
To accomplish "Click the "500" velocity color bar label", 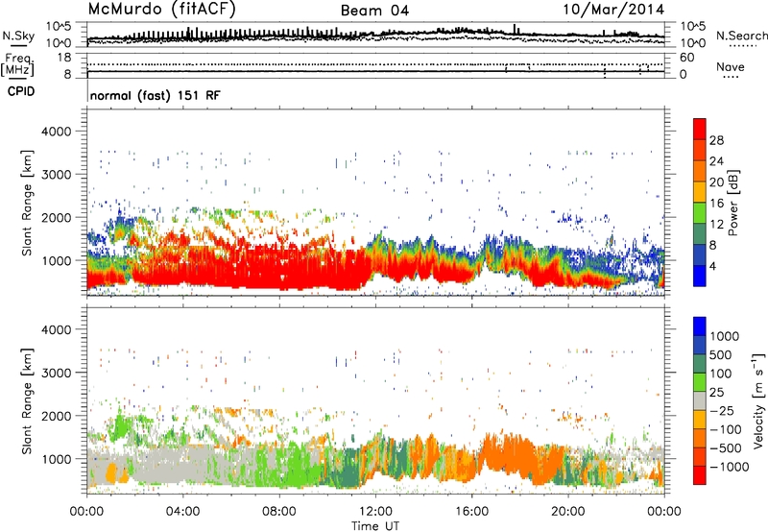I will [721, 355].
